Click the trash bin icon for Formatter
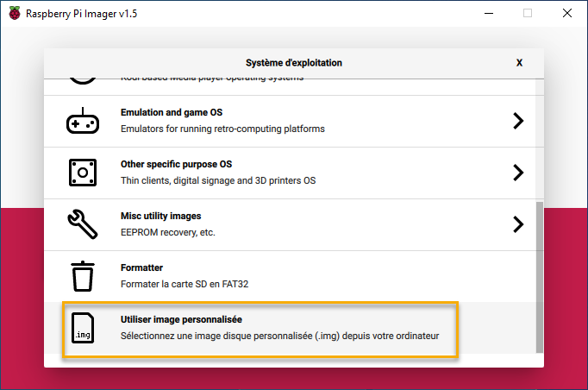Viewport: 588px width, 390px height. (x=83, y=276)
